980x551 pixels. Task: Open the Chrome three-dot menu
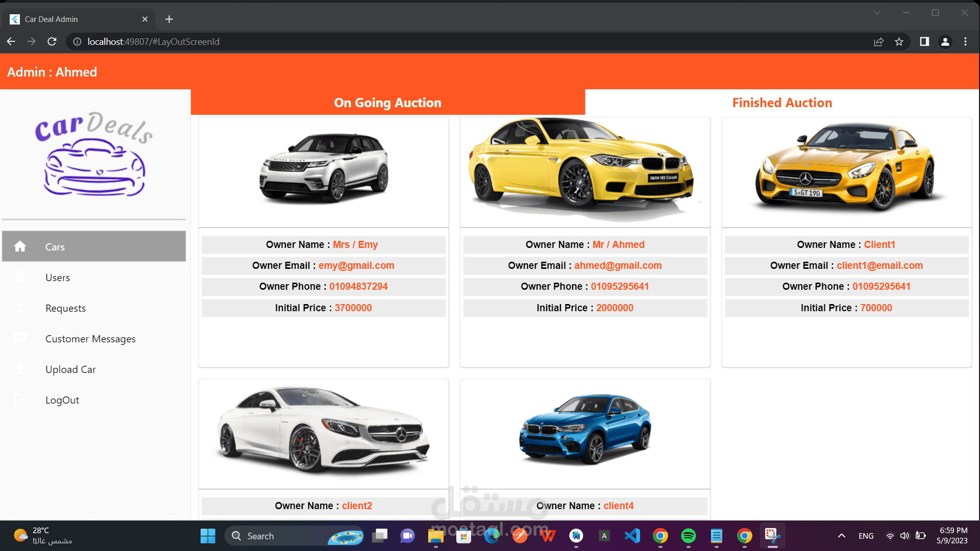pyautogui.click(x=965, y=41)
